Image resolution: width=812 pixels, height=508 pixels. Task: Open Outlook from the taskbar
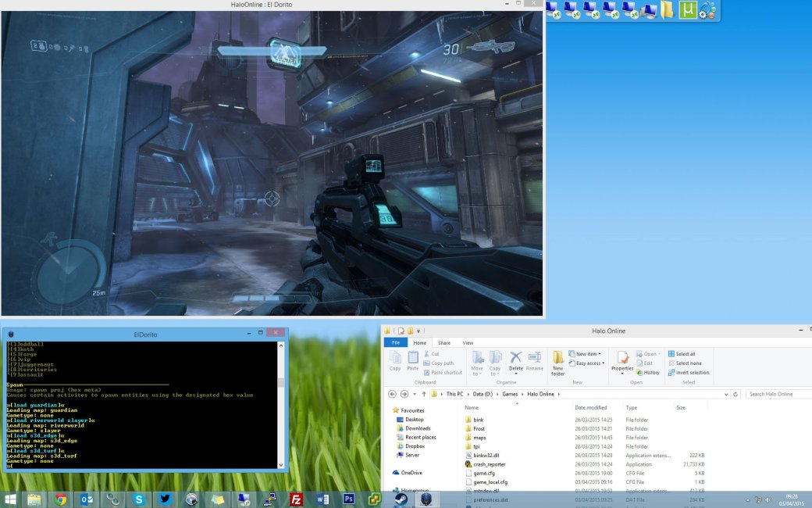coord(87,499)
